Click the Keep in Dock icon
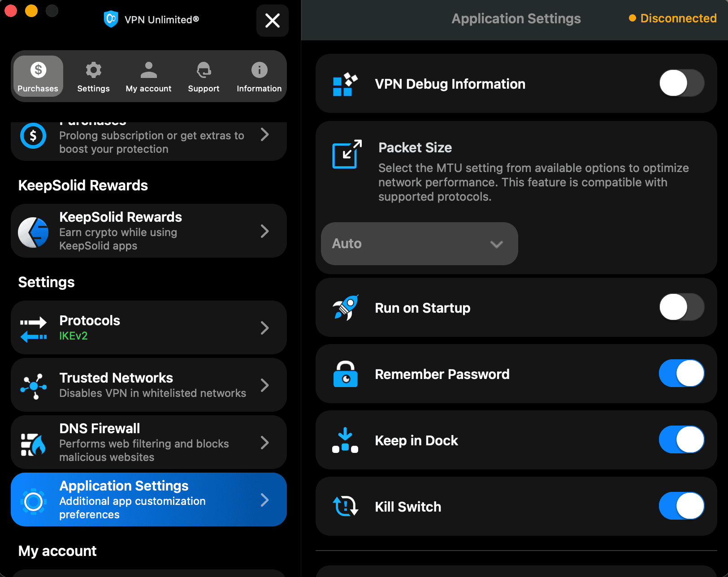Viewport: 728px width, 577px height. pyautogui.click(x=345, y=440)
